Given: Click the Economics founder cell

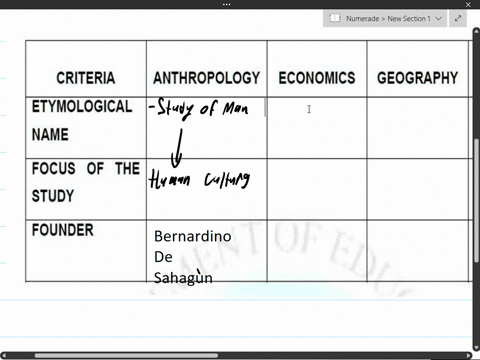Looking at the screenshot, I should pos(317,251).
